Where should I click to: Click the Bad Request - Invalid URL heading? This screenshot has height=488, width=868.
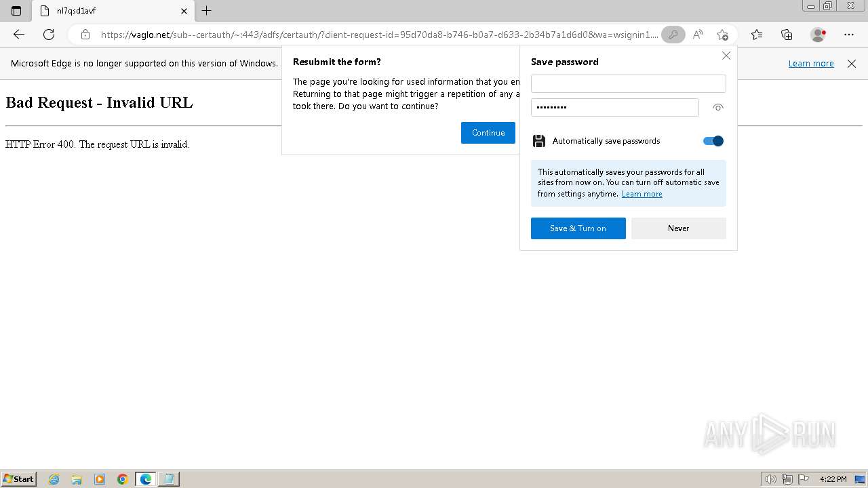coord(99,103)
